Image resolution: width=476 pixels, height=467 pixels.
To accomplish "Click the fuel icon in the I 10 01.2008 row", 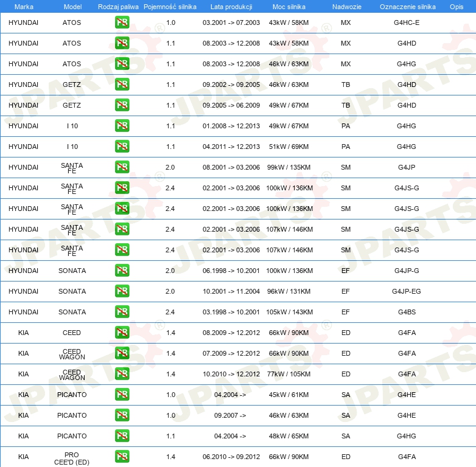I will click(122, 125).
